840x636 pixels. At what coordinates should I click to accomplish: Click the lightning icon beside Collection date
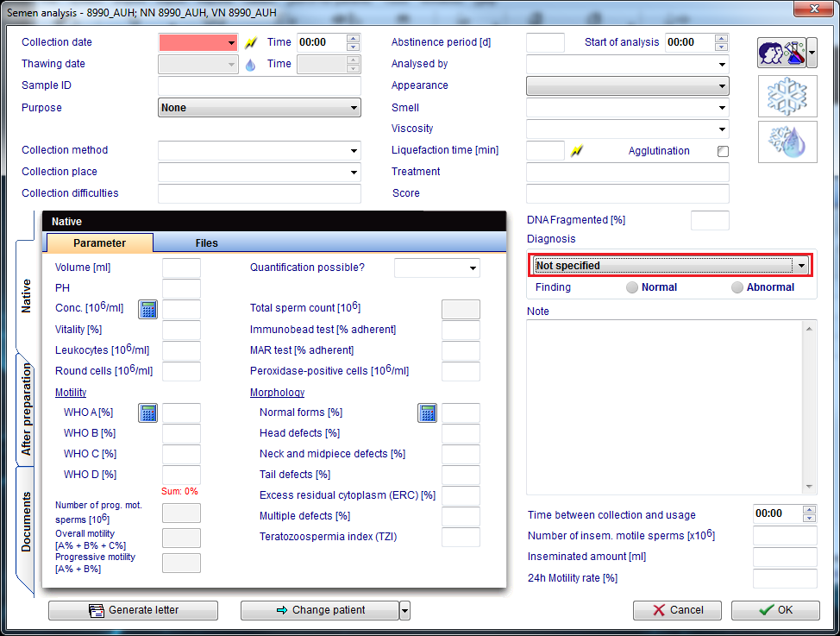click(251, 42)
